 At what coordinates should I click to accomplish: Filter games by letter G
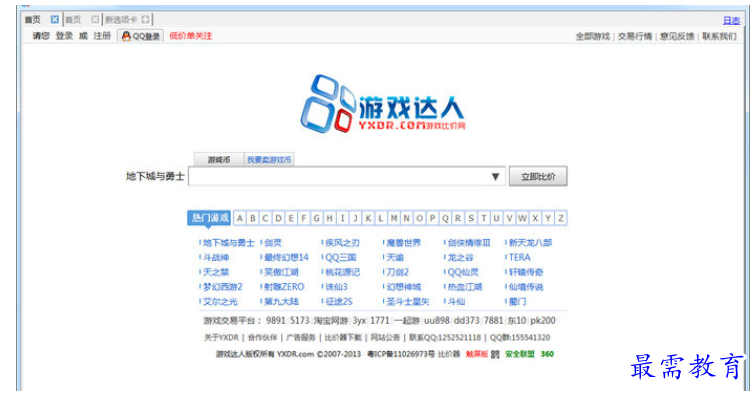click(317, 218)
